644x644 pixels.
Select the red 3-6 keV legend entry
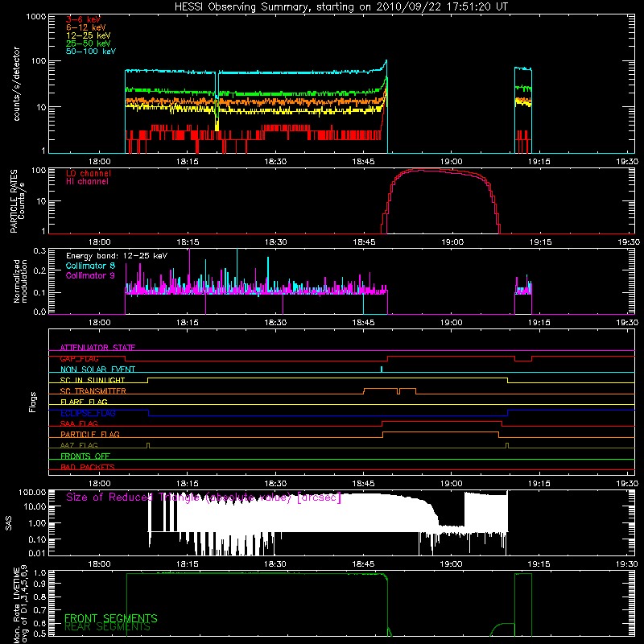click(x=84, y=19)
